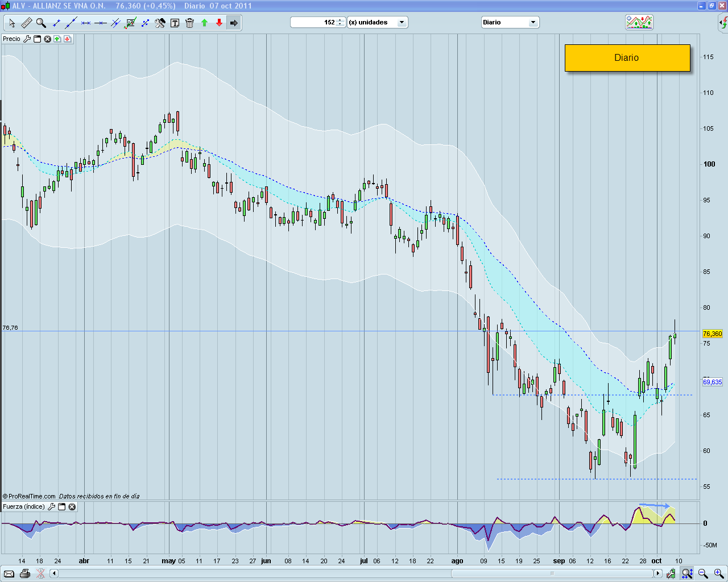Insert a red down arrow marker
The width and height of the screenshot is (728, 582).
tap(219, 23)
